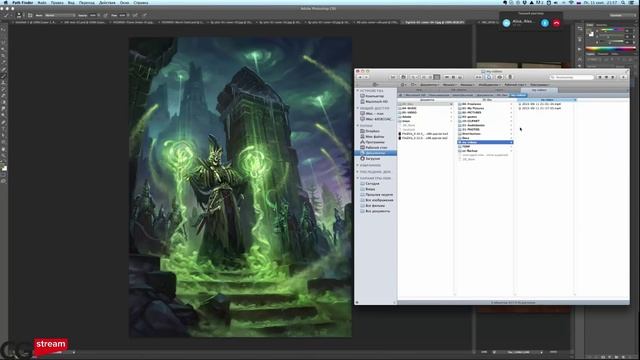This screenshot has height=360, width=640.
Task: Open the Сегодня smart folder
Action: tap(372, 184)
